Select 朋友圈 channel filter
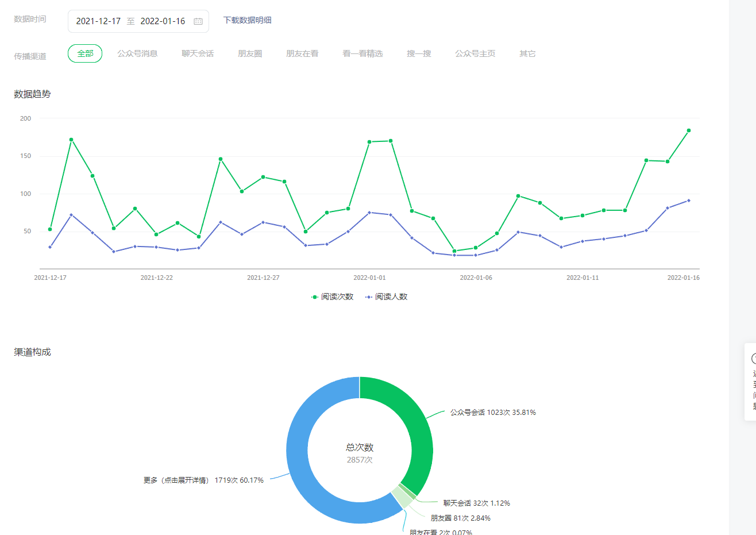This screenshot has width=756, height=535. tap(250, 53)
